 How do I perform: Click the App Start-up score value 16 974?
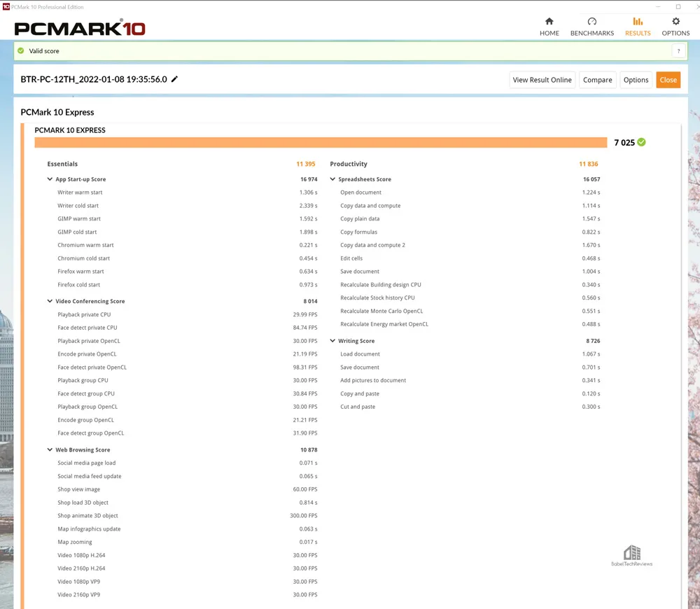[x=309, y=179]
